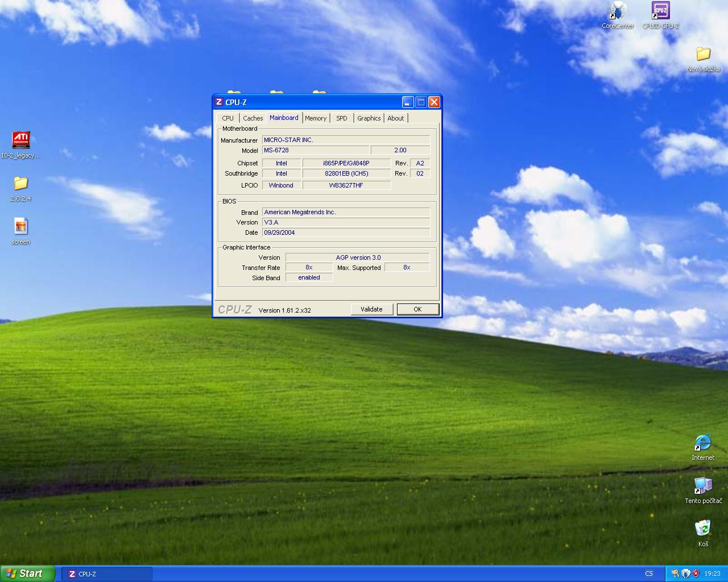Viewport: 728px width, 582px height.
Task: Click the AGP version 3.0 field
Action: click(358, 257)
